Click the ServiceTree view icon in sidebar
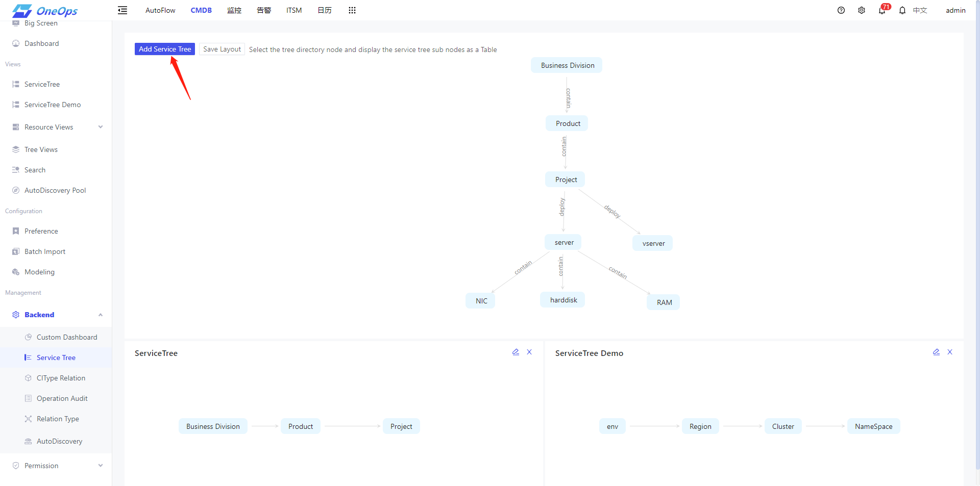Image resolution: width=980 pixels, height=486 pixels. tap(16, 84)
